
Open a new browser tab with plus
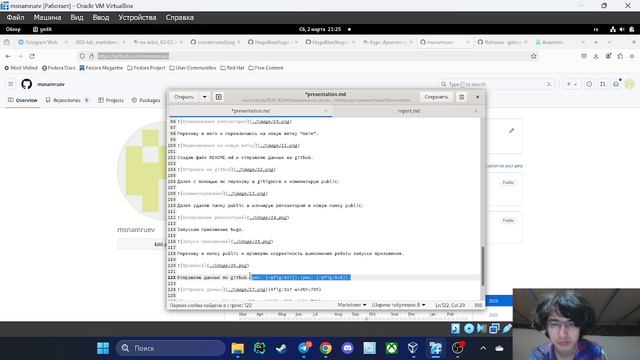click(596, 42)
